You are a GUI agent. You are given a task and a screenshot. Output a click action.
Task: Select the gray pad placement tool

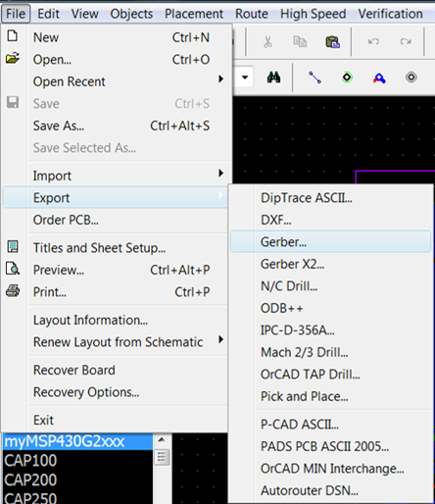coord(411,77)
